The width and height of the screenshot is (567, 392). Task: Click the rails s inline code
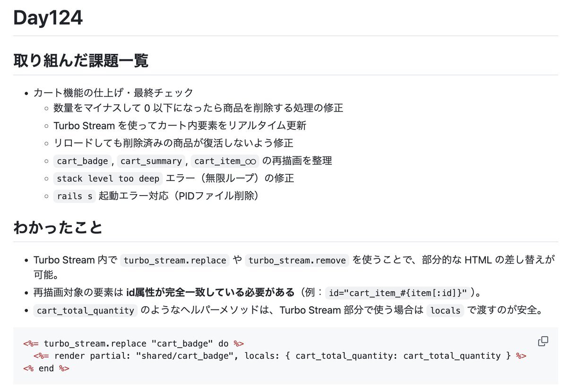(x=75, y=196)
